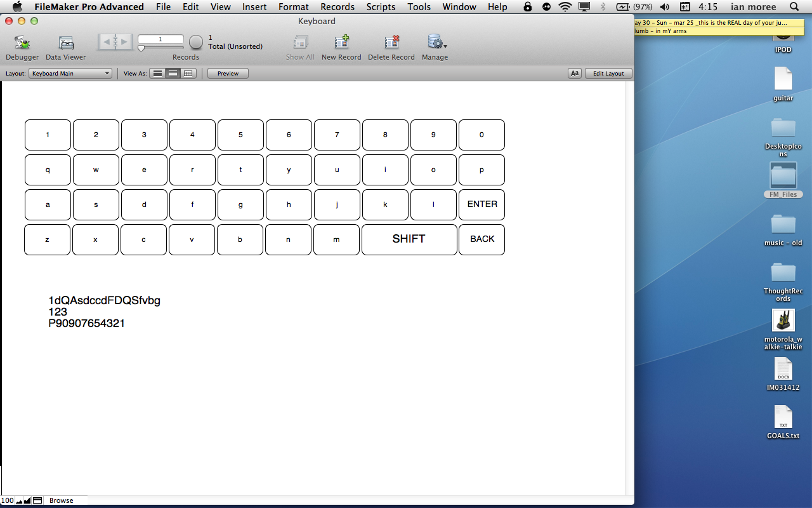Open the Scripts menu
This screenshot has width=812, height=508.
pos(381,7)
